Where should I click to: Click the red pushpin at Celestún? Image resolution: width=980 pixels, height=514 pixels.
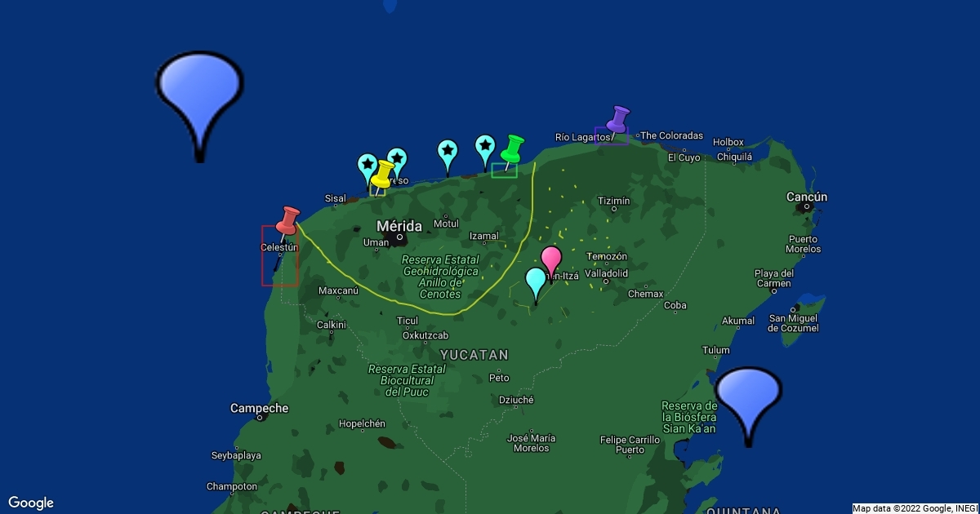(287, 219)
